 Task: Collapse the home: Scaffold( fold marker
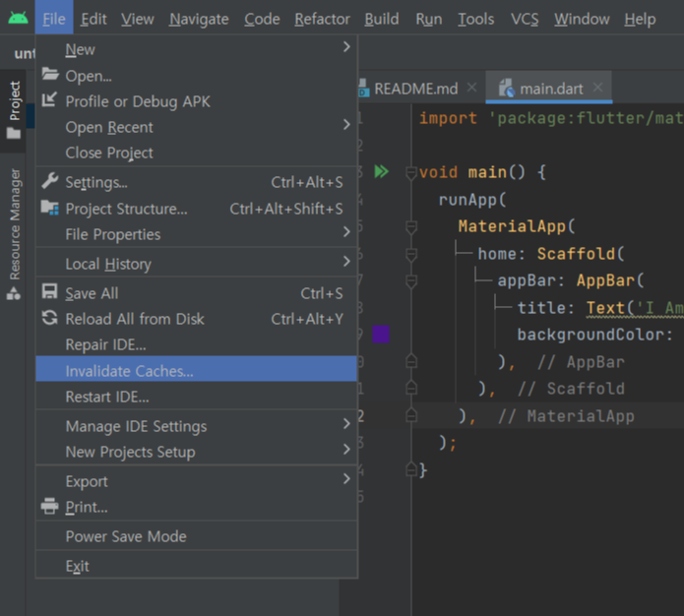click(411, 254)
